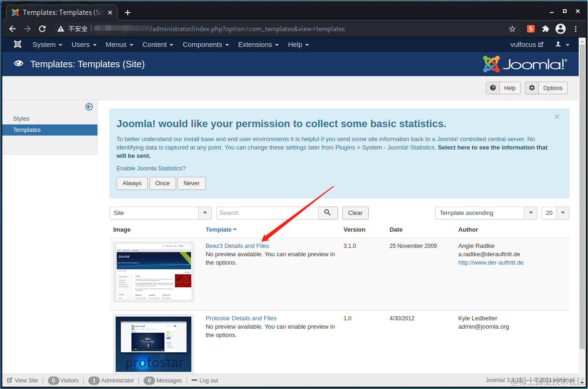This screenshot has height=389, width=588.
Task: Open Beez3 Details and Files
Action: click(x=237, y=246)
